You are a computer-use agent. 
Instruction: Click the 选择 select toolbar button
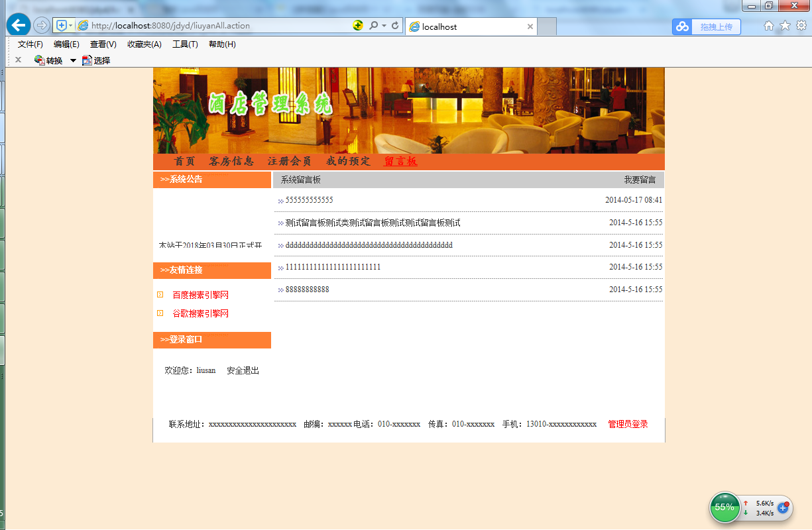[x=96, y=60]
